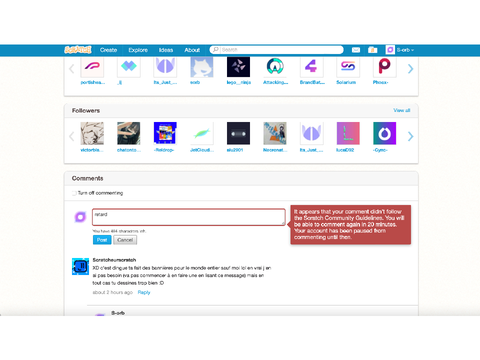Open the -Cync- follower avatar
The image size is (480, 360).
click(x=384, y=133)
